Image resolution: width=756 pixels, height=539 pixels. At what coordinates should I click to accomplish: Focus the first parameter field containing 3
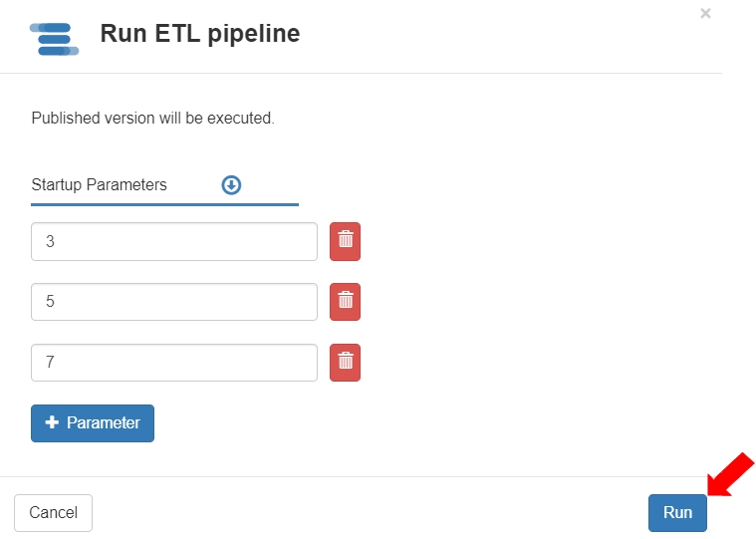[x=174, y=241]
